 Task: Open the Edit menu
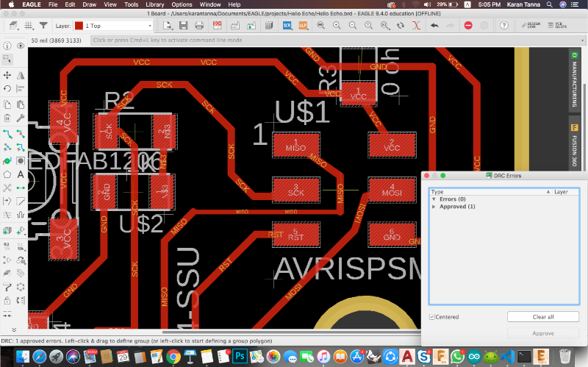(70, 4)
